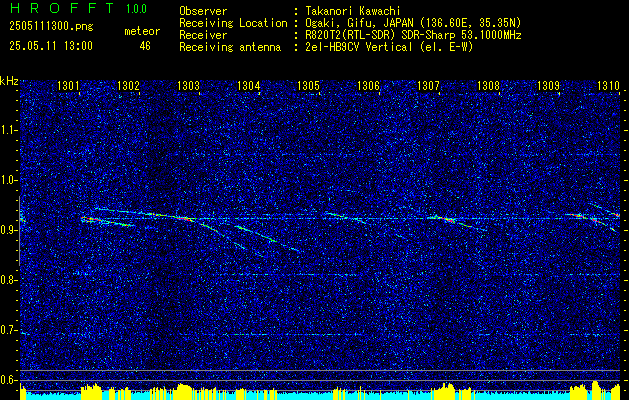The height and width of the screenshot is (400, 629).
Task: Click the meteor count 46
Action: pyautogui.click(x=145, y=46)
